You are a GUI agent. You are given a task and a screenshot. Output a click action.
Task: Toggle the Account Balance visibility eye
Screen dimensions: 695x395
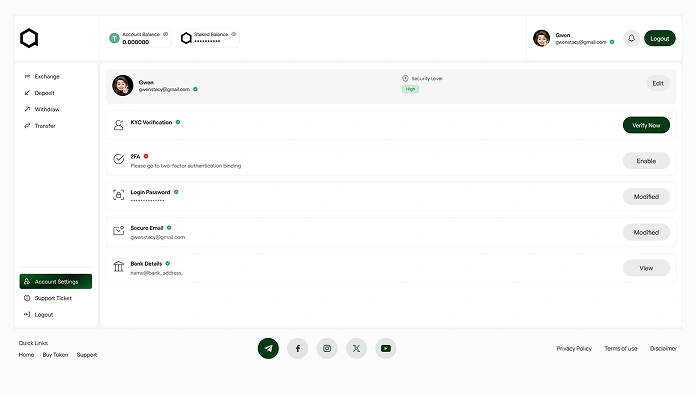pos(165,34)
